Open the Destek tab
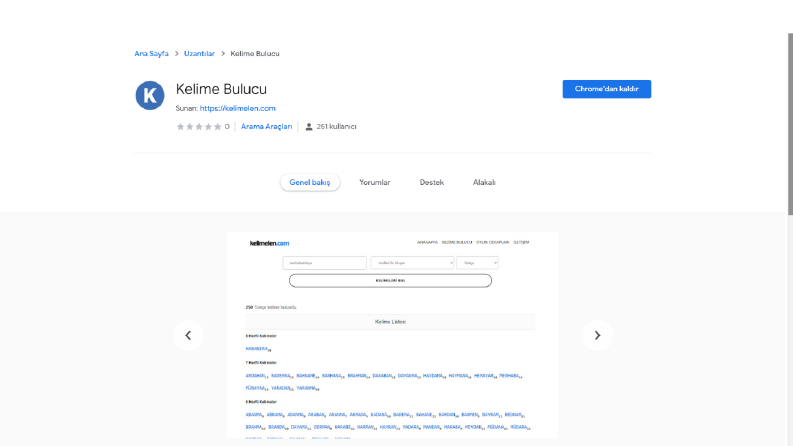The image size is (793, 446). 432,183
